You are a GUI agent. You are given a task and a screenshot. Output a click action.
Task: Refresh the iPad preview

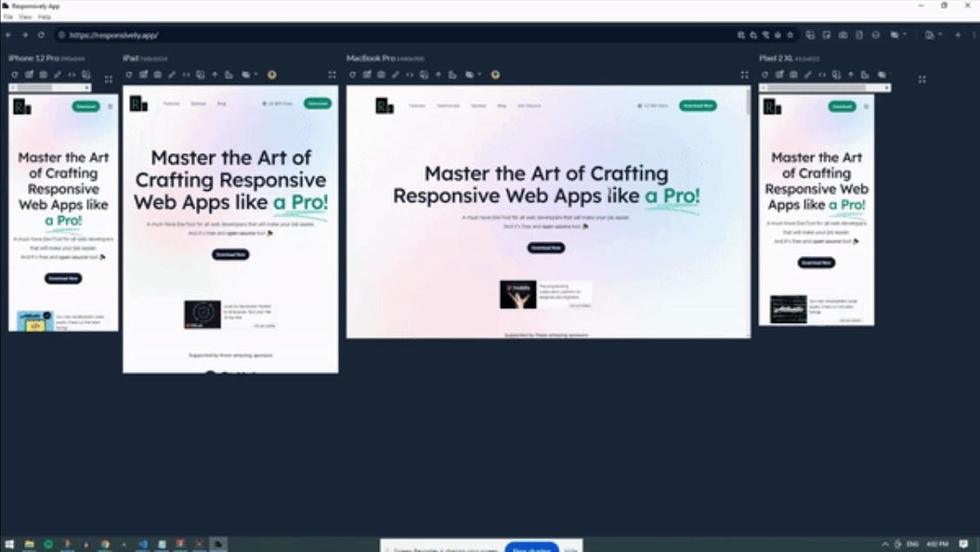[x=129, y=74]
